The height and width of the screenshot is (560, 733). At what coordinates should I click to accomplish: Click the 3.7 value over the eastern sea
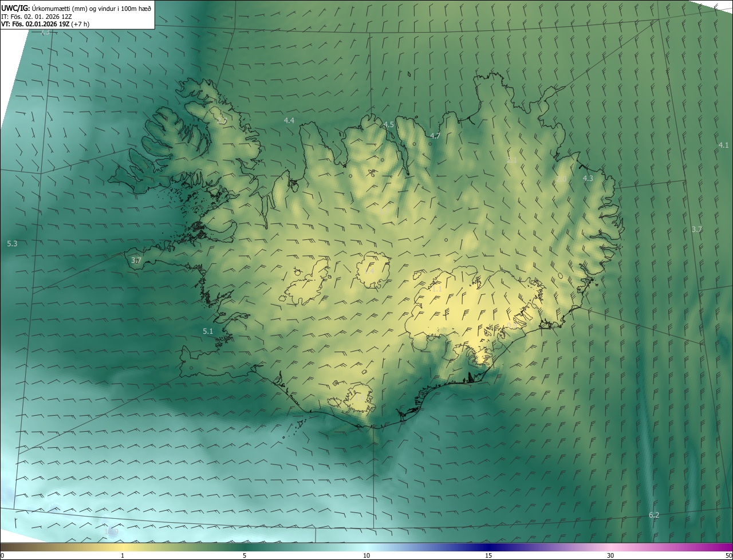tap(697, 230)
